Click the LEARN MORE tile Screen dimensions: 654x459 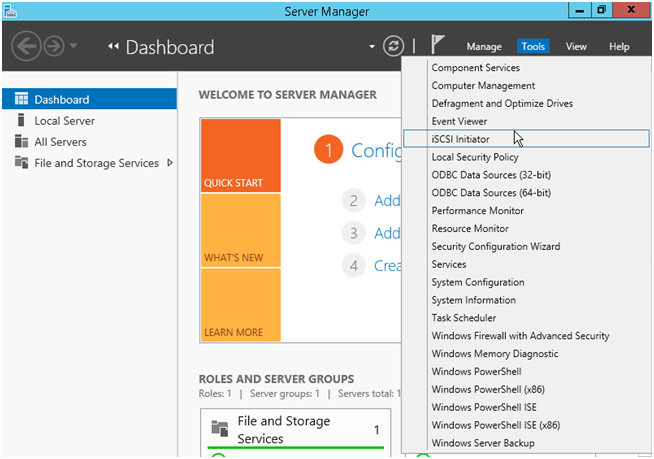[240, 305]
